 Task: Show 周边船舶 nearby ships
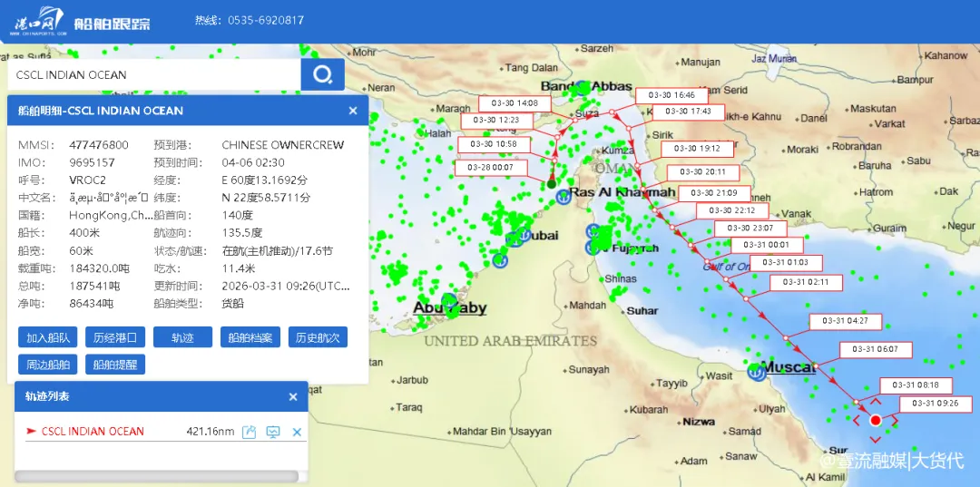click(x=48, y=365)
